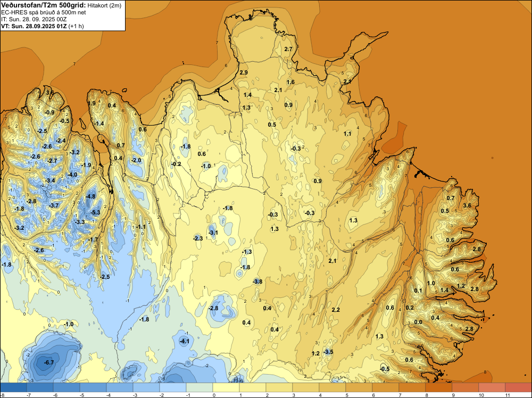This screenshot has width=532, height=398.
Task: Click the -1.1 temperature label
Action: [141, 227]
